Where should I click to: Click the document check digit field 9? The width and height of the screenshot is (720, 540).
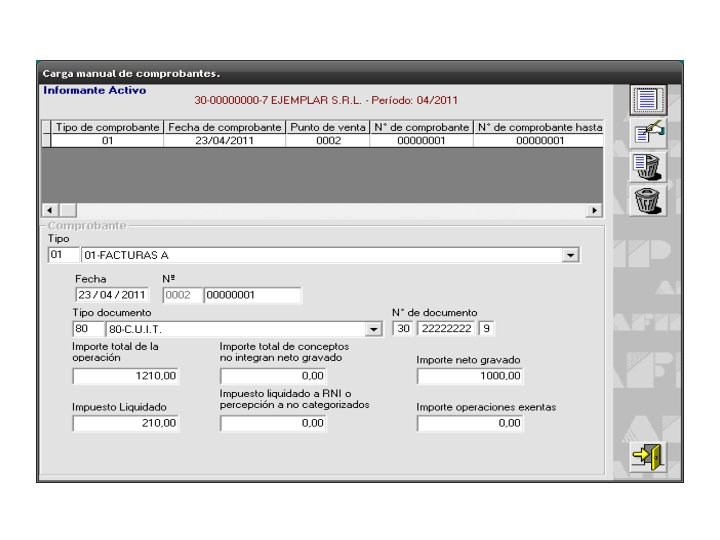click(x=486, y=329)
